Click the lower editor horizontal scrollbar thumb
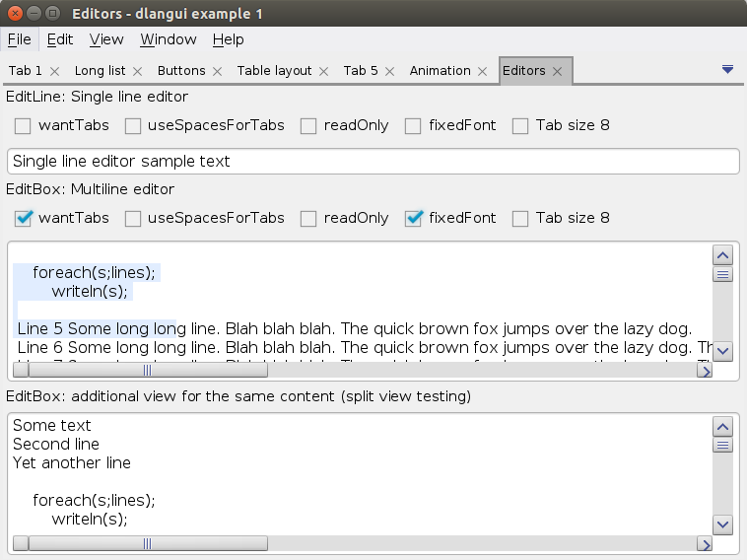The width and height of the screenshot is (747, 560). pyautogui.click(x=148, y=543)
